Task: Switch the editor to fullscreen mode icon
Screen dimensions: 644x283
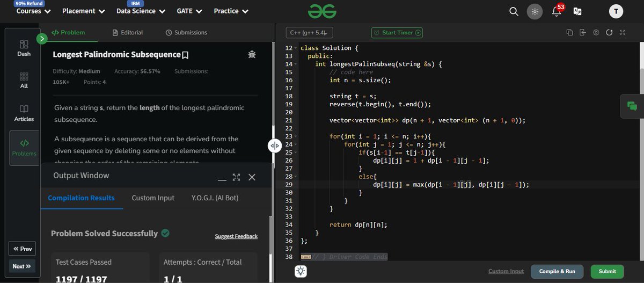Action: [623, 33]
